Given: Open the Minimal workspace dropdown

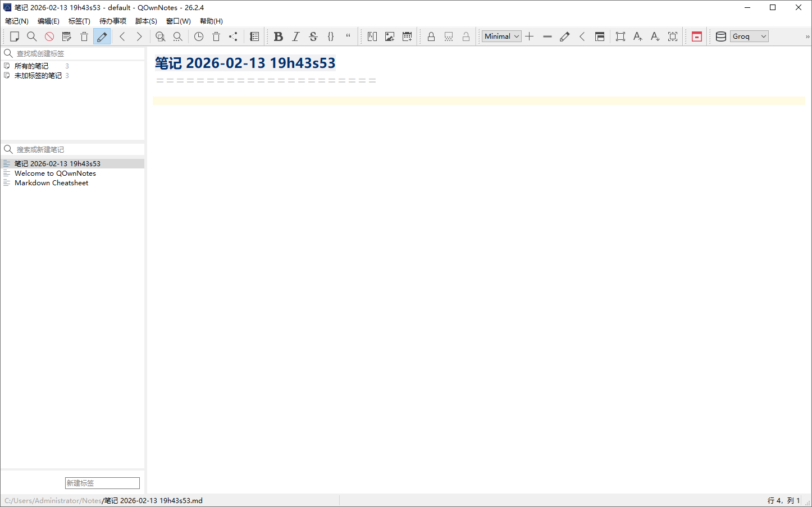Looking at the screenshot, I should pyautogui.click(x=501, y=36).
